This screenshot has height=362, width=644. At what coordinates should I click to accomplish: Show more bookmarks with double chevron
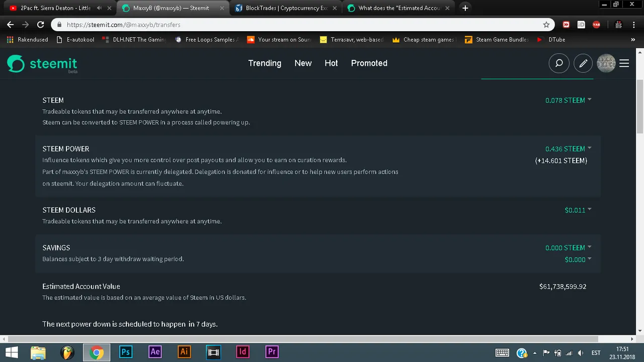click(x=633, y=40)
